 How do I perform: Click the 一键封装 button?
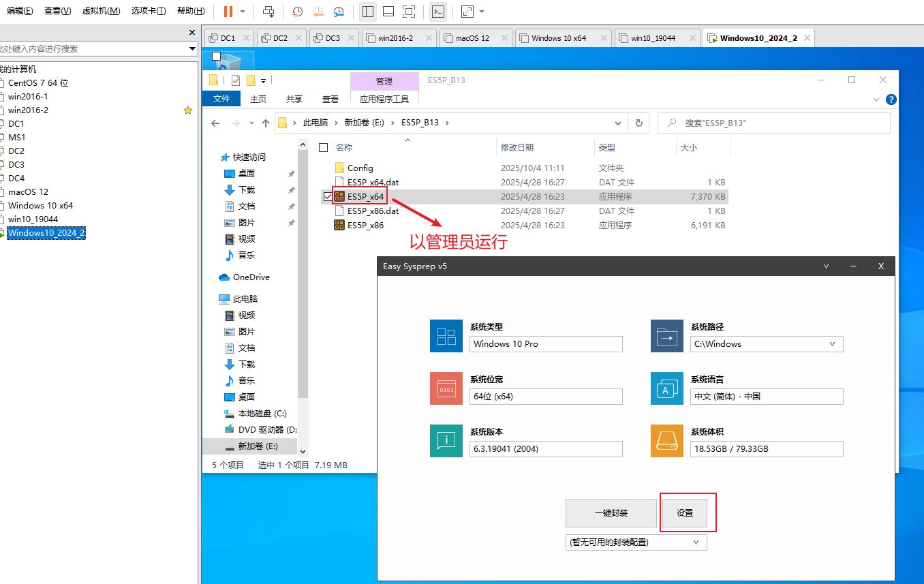click(611, 512)
